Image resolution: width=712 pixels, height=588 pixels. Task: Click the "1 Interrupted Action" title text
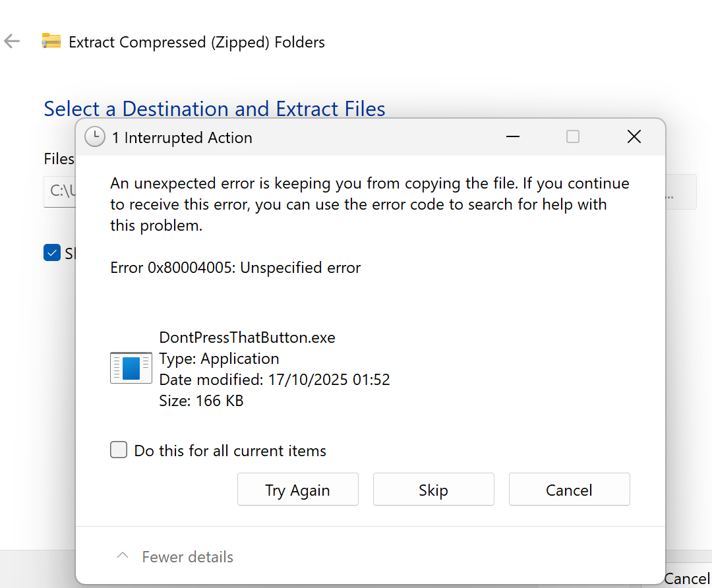(182, 138)
